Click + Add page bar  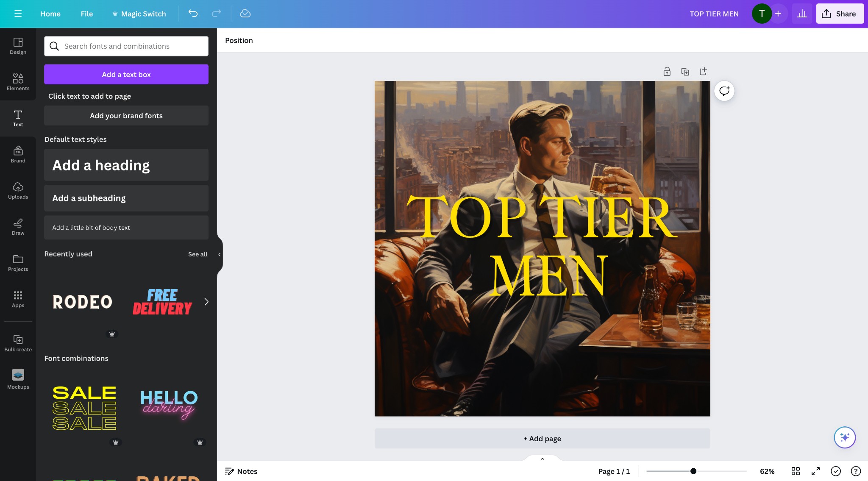(x=542, y=439)
